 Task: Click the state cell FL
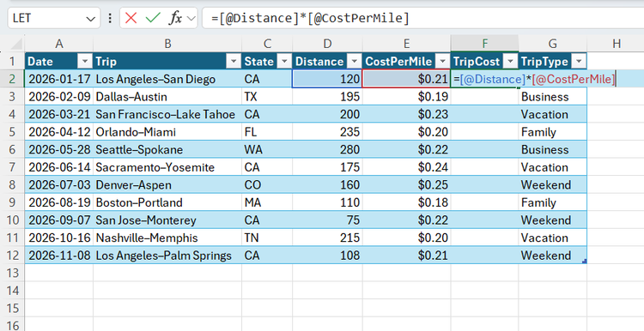click(267, 132)
